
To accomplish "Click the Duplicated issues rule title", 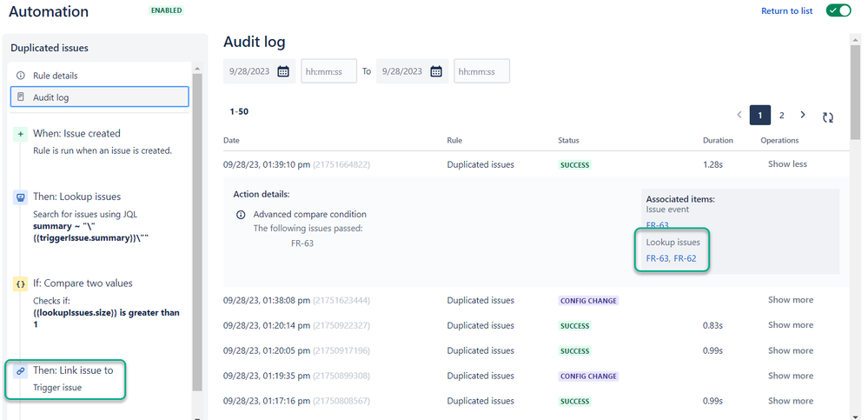I will 50,48.
